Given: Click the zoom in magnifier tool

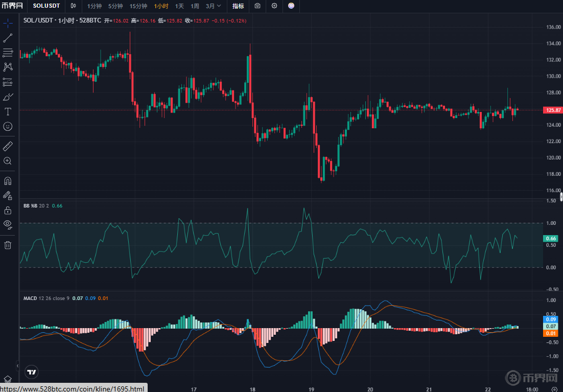Looking at the screenshot, I should [x=8, y=161].
